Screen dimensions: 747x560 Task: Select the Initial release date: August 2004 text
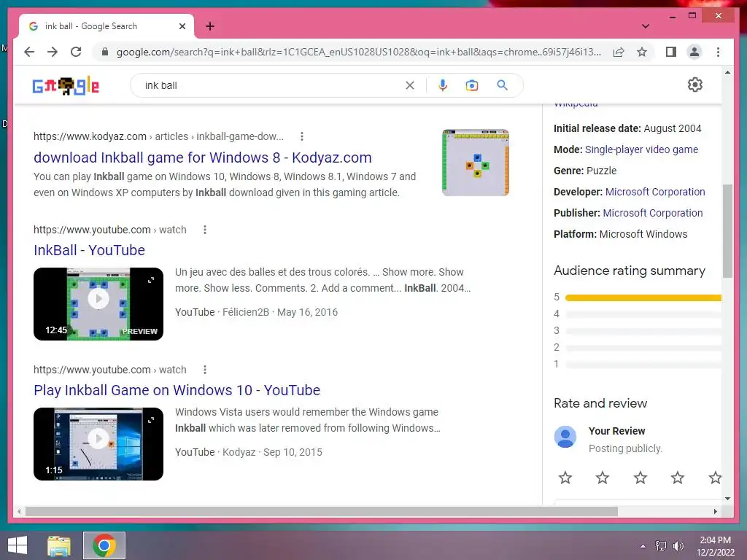click(x=627, y=128)
